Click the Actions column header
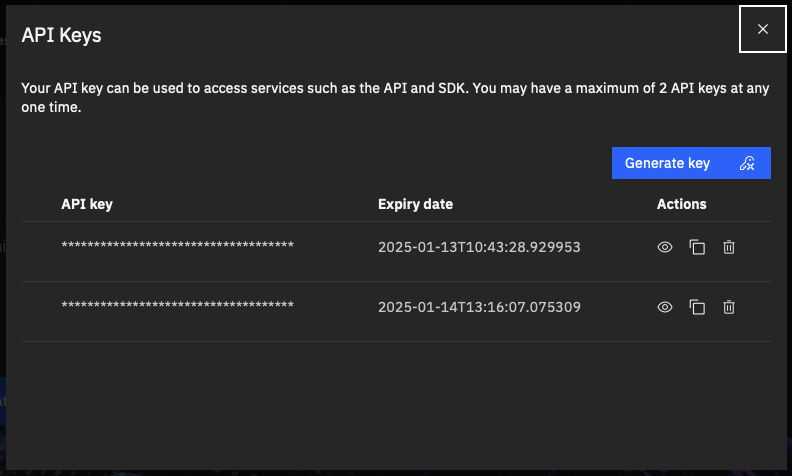The image size is (792, 476). [681, 204]
